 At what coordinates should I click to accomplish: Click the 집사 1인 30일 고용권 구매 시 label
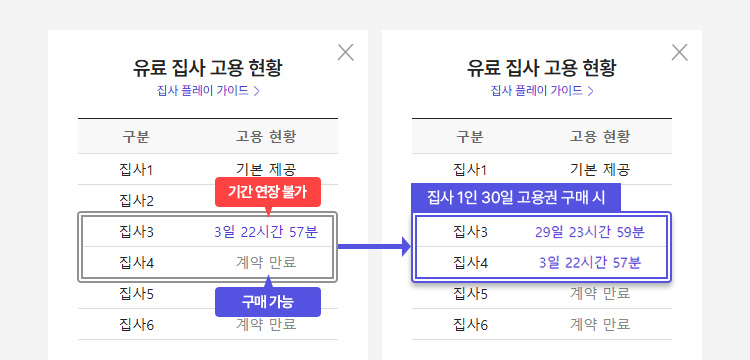click(516, 197)
